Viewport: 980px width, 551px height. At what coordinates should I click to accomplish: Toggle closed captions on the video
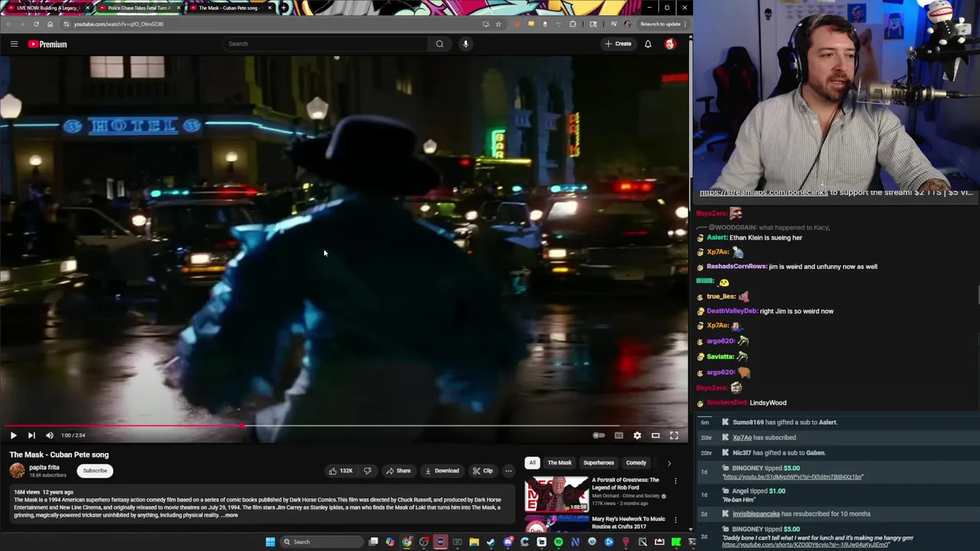pos(619,435)
